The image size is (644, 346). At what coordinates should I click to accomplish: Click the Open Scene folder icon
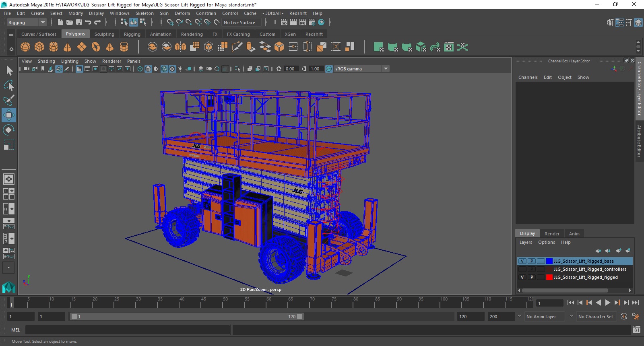tap(70, 22)
